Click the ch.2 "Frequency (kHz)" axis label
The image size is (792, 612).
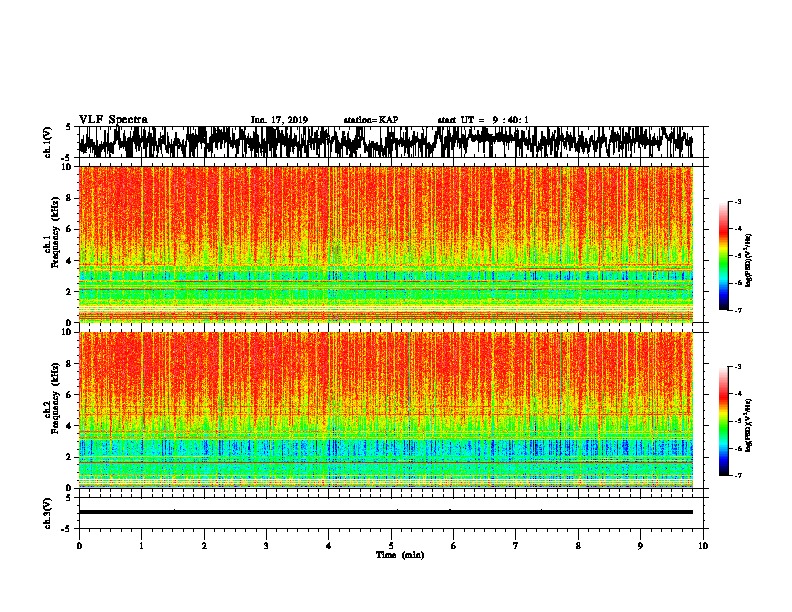[x=55, y=398]
